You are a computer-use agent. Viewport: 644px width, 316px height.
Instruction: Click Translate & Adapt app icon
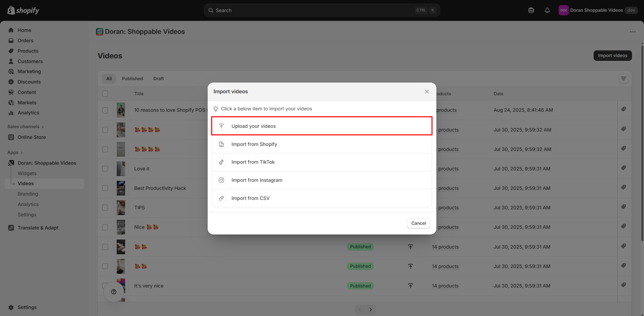(11, 228)
